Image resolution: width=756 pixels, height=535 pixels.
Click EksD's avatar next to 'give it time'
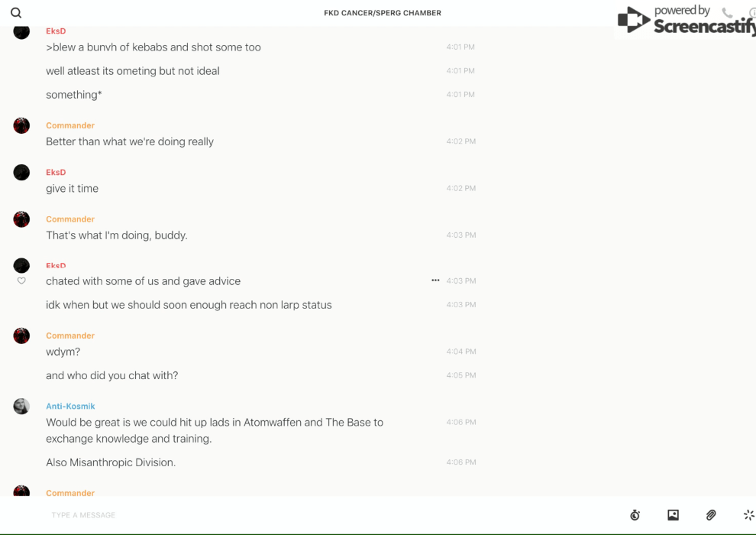(21, 173)
